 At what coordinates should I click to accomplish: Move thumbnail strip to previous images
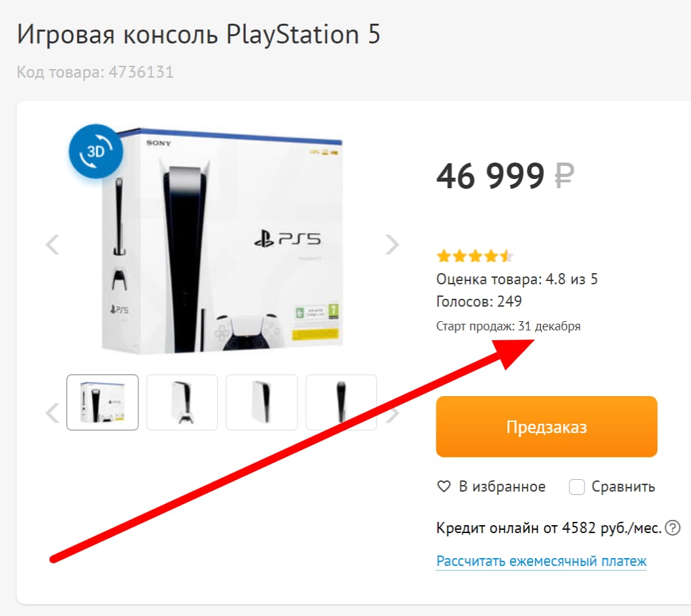click(53, 413)
